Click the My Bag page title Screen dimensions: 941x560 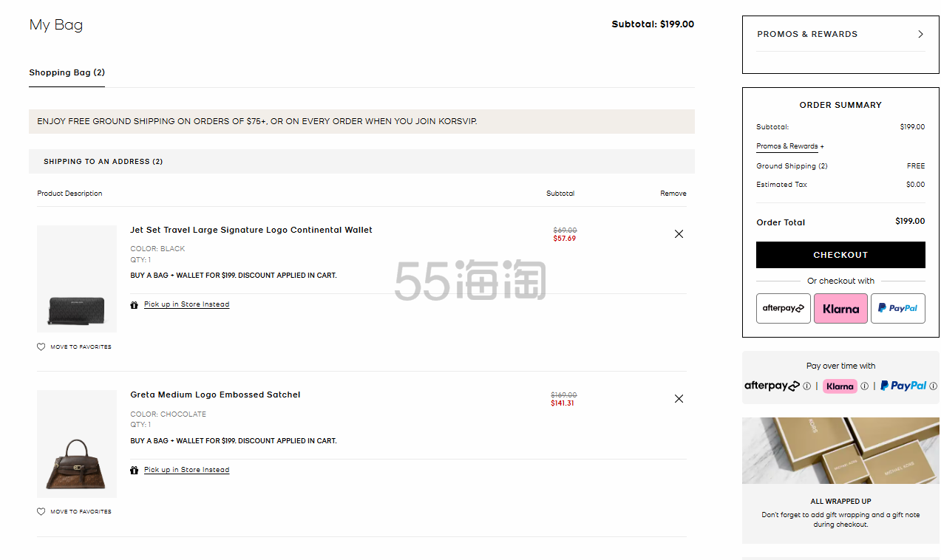coord(56,25)
